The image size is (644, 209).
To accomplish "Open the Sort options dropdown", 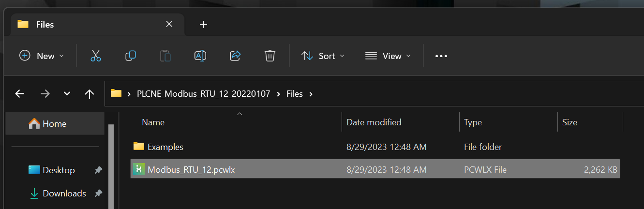I will pyautogui.click(x=323, y=56).
